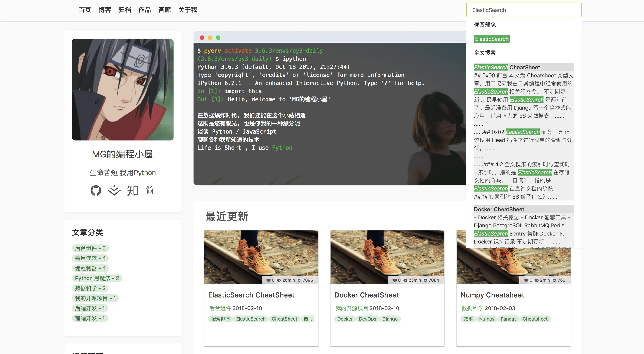The width and height of the screenshot is (644, 354).
Task: Open the 画廊 gallery menu item
Action: 164,10
